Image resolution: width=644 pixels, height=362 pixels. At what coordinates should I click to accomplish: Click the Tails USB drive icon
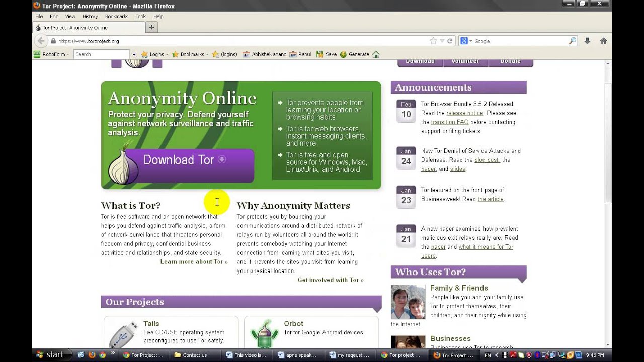[x=123, y=334]
